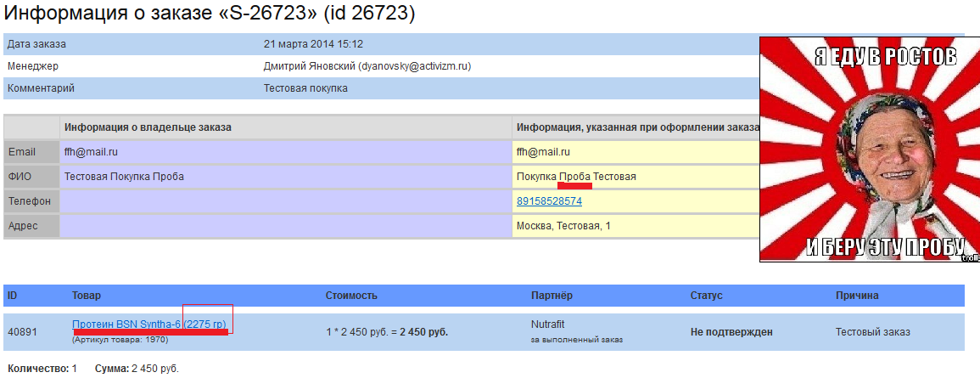The height and width of the screenshot is (378, 980).
Task: Click the Адрес row label
Action: pyautogui.click(x=23, y=226)
